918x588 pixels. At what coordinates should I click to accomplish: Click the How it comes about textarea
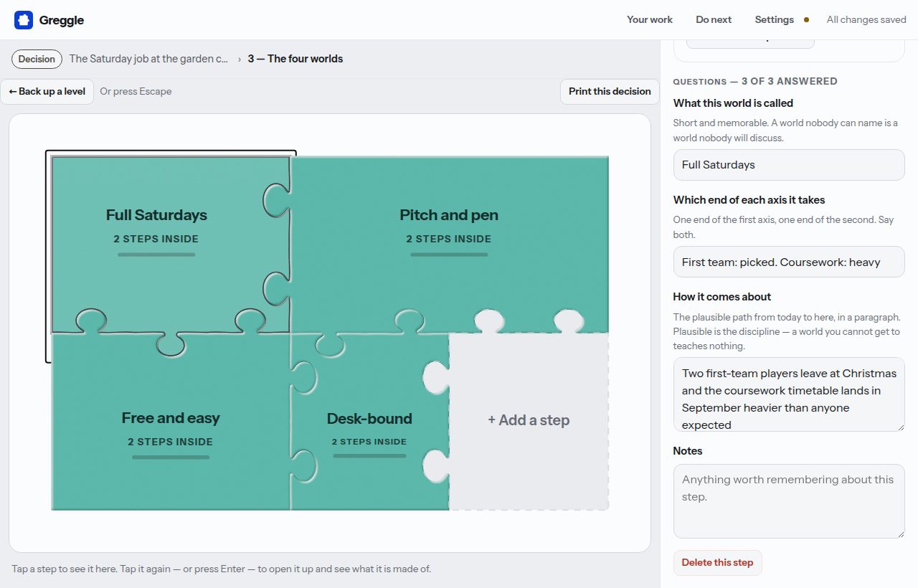pyautogui.click(x=789, y=394)
